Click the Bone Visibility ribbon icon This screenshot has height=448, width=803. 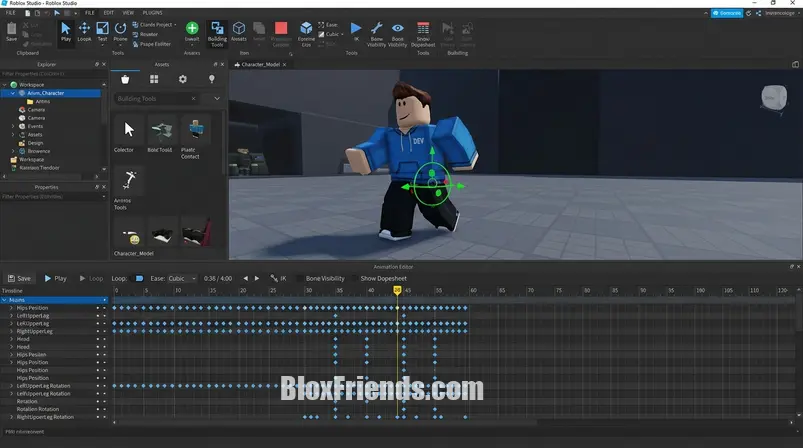pos(376,31)
